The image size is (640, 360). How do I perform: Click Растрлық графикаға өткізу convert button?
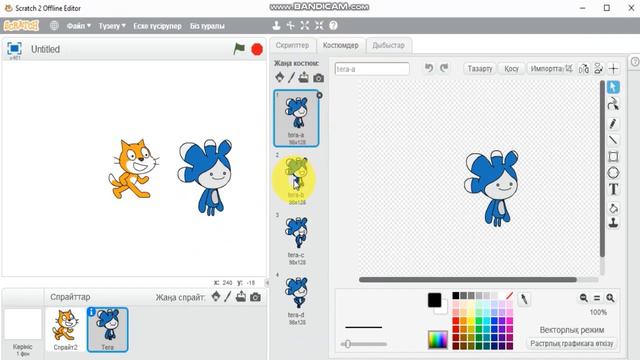click(571, 344)
